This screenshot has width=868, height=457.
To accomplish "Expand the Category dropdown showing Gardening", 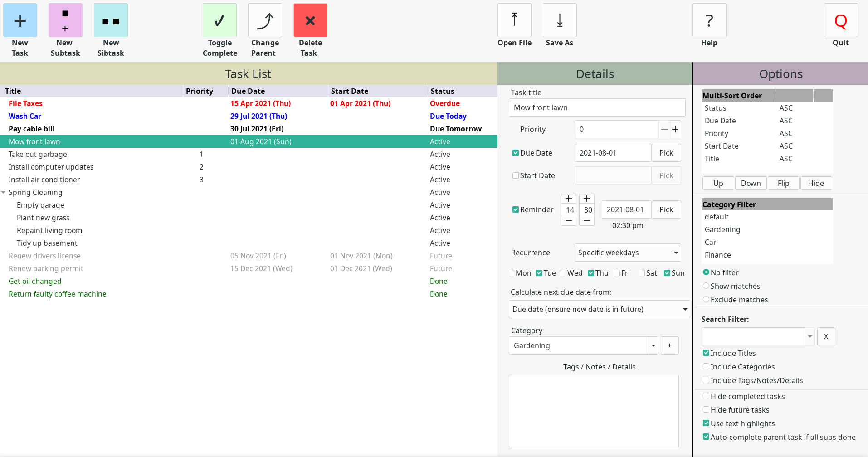I will click(653, 345).
